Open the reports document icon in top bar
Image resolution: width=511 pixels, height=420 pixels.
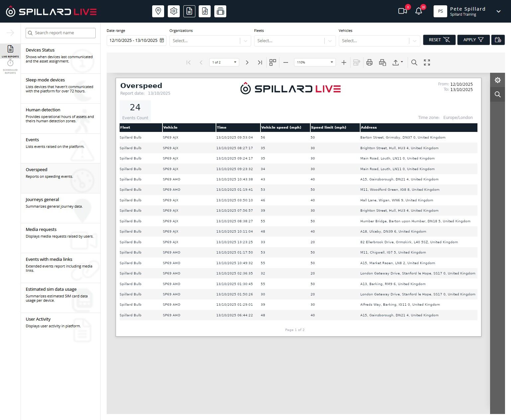[189, 11]
